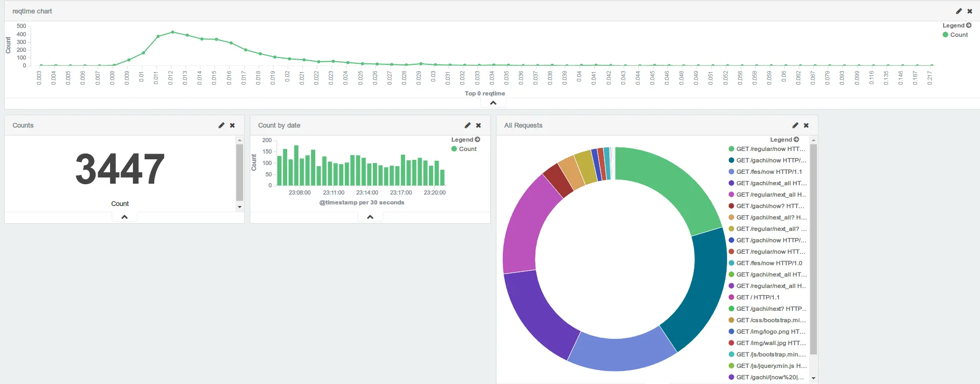Remove the Count by date panel
The image size is (980, 384).
[x=478, y=125]
